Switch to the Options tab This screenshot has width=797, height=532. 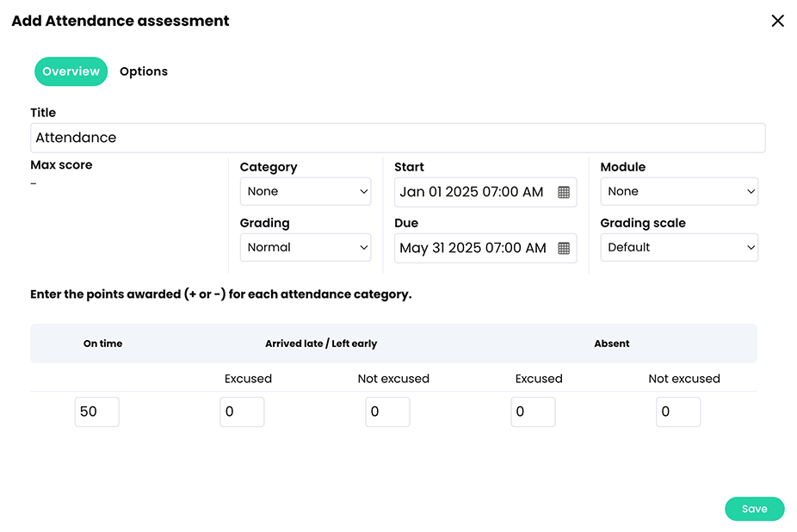tap(144, 71)
